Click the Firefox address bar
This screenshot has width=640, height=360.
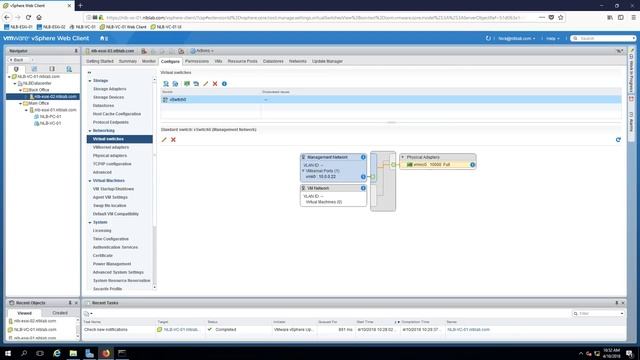[x=312, y=18]
